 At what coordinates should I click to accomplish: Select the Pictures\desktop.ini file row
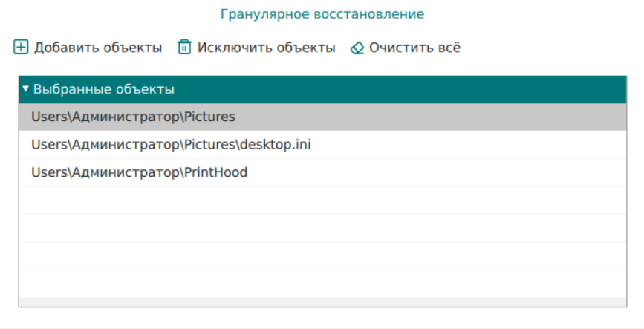click(x=171, y=144)
